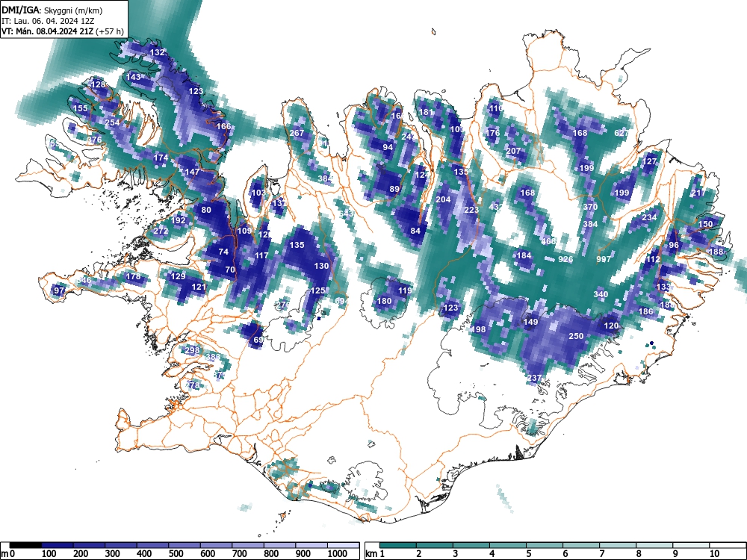Image resolution: width=747 pixels, height=560 pixels.
Task: Select the visibility value 181
Action: (x=426, y=112)
